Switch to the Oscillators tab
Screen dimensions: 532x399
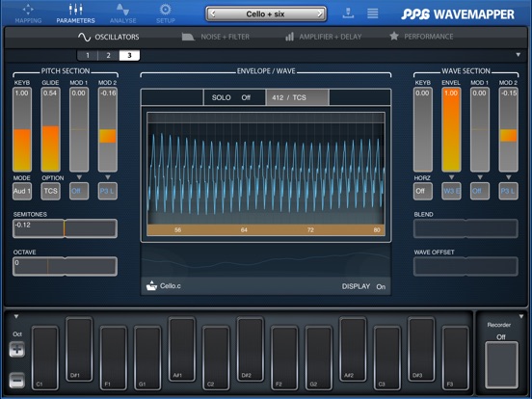(x=108, y=37)
